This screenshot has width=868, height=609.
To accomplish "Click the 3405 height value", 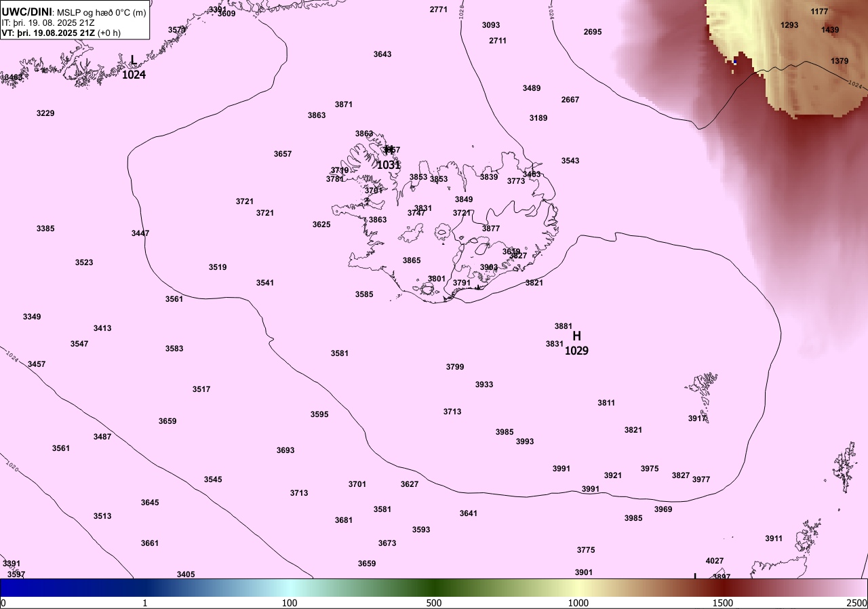I will coord(186,574).
